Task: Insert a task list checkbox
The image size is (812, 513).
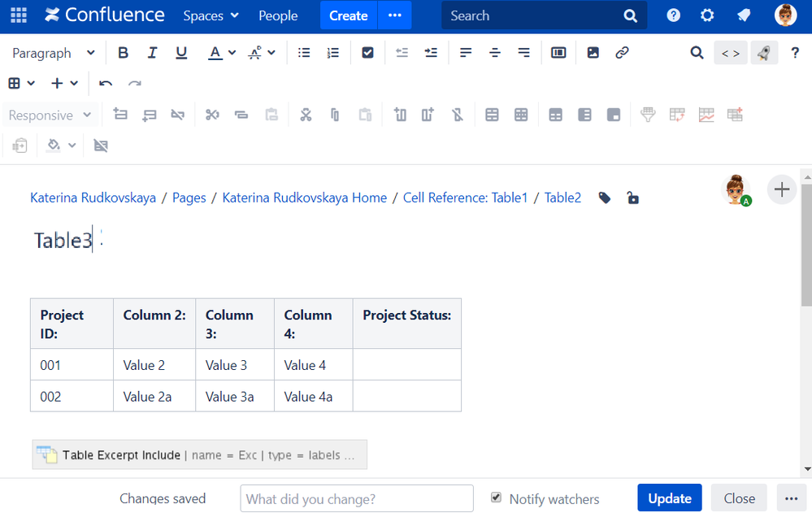Action: pyautogui.click(x=367, y=53)
